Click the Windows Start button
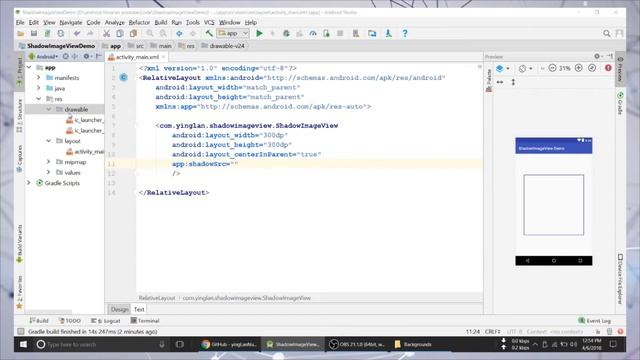The image size is (640, 360). (x=23, y=344)
